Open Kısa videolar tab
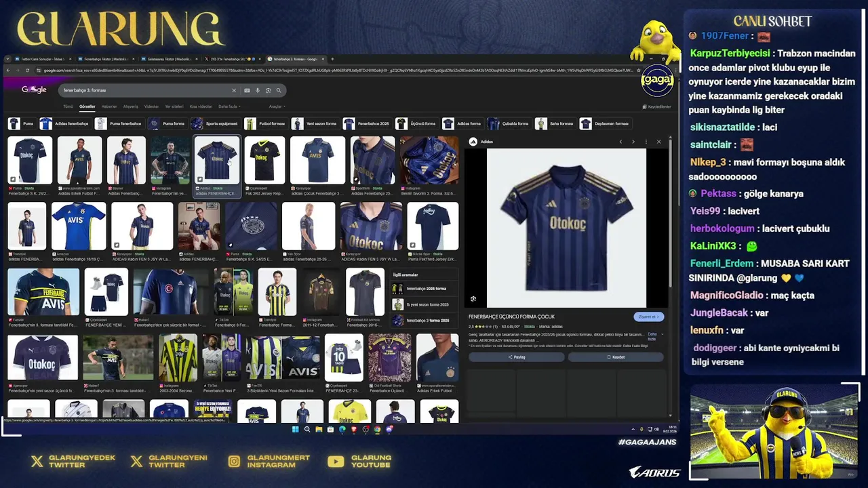The width and height of the screenshot is (868, 488). 201,106
